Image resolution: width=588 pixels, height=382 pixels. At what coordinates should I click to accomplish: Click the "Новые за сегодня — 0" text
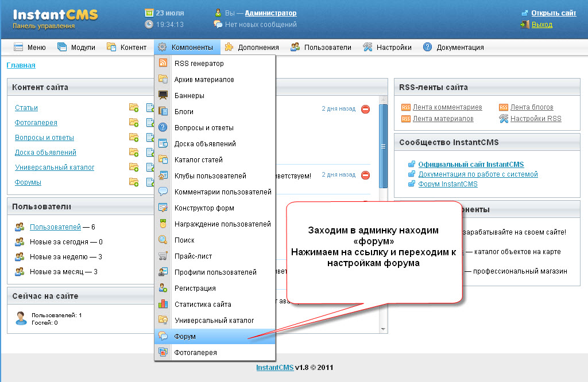[67, 242]
